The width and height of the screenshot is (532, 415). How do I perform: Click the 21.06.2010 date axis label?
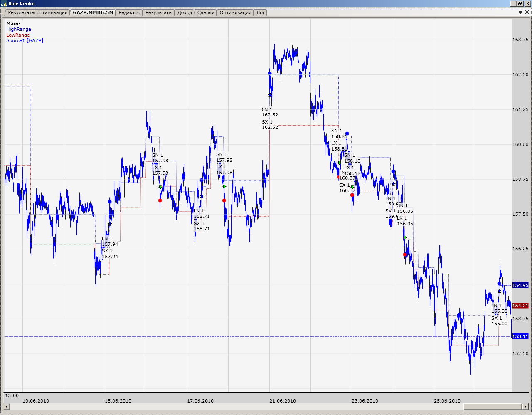point(283,401)
